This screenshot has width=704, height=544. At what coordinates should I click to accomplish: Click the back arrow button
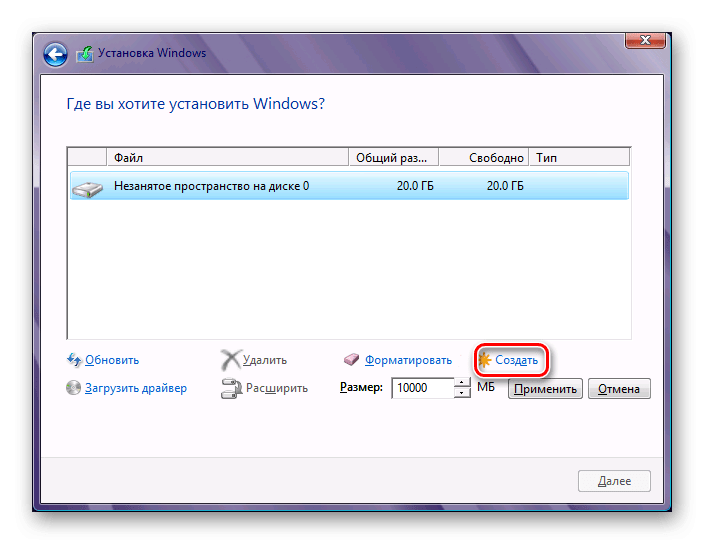coord(57,54)
